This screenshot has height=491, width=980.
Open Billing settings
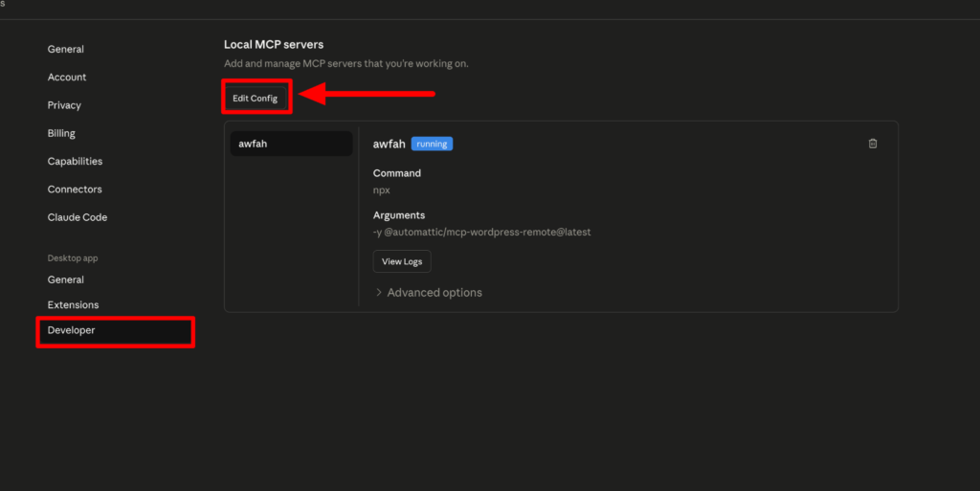tap(61, 134)
